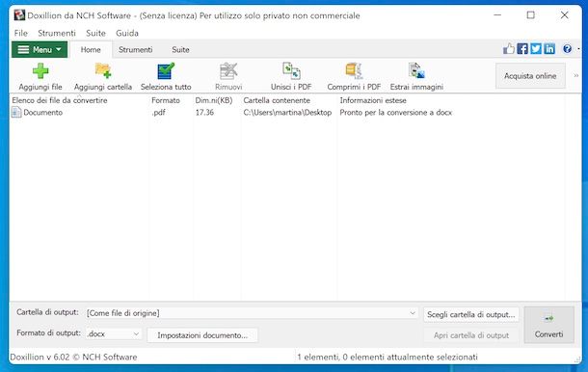
Task: Expand the toolbar overflow chevron
Action: tap(576, 76)
